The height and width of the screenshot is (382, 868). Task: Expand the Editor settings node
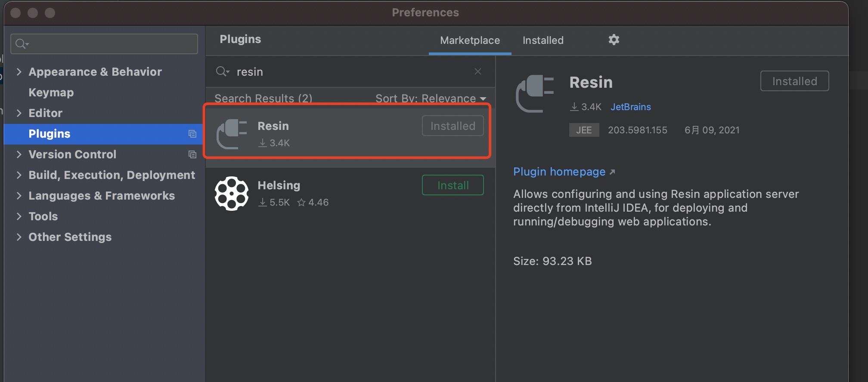pos(19,113)
